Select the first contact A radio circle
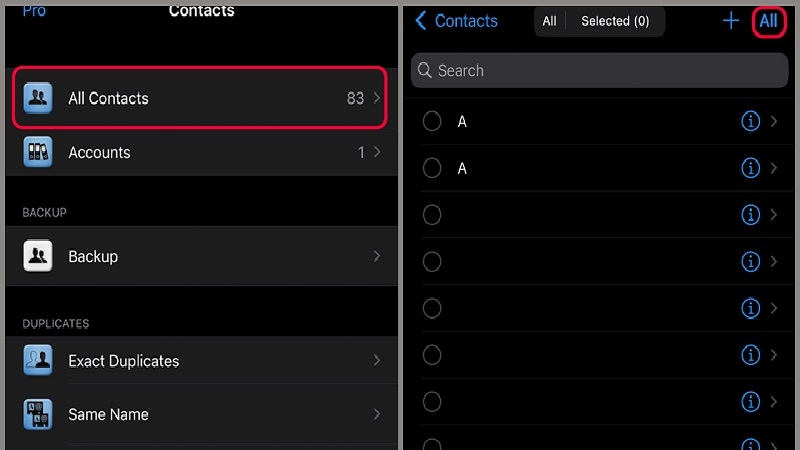Screen dimensions: 800x450 (432, 121)
